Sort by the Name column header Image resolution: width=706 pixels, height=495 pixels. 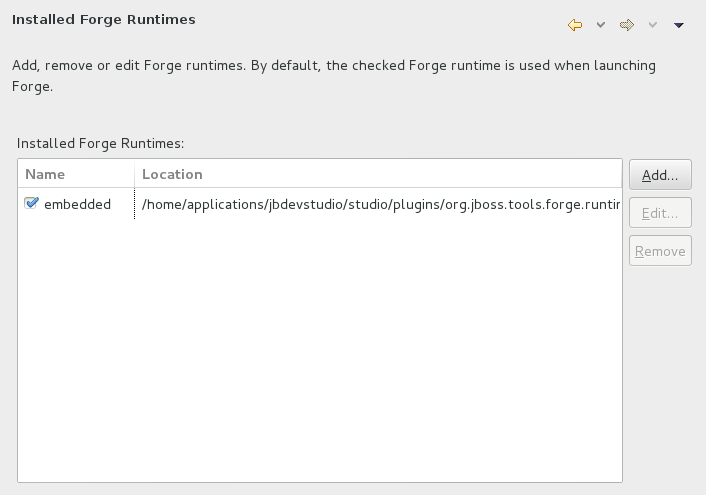point(76,174)
